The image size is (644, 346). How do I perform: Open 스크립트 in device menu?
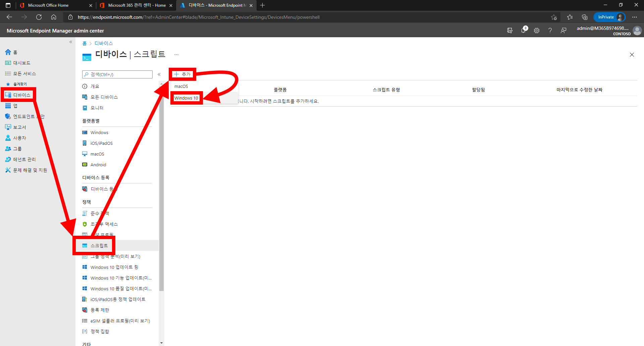(x=95, y=245)
